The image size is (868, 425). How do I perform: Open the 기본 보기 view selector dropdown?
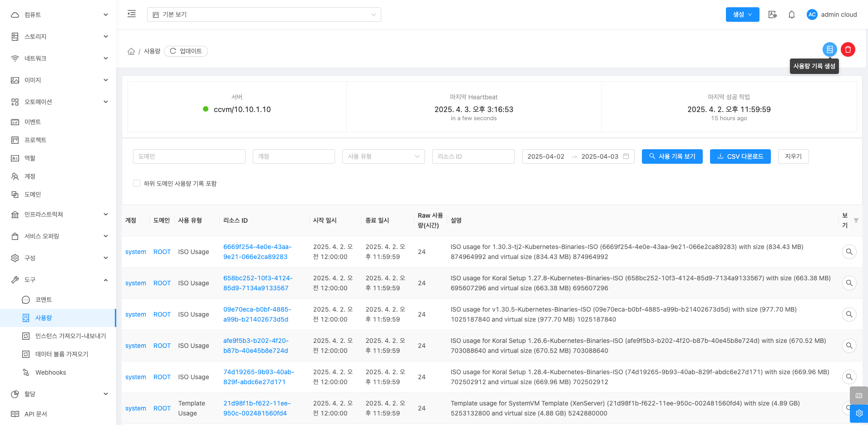pos(264,15)
